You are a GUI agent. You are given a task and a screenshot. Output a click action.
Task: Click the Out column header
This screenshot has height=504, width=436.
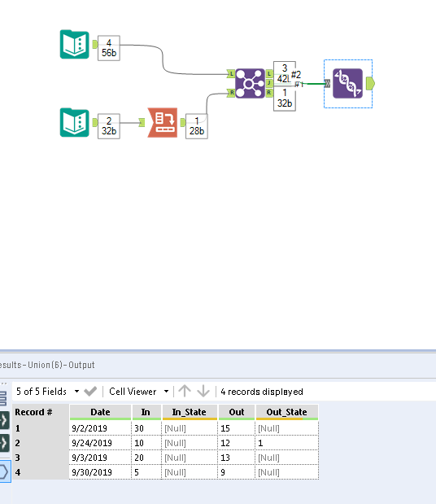pyautogui.click(x=237, y=412)
